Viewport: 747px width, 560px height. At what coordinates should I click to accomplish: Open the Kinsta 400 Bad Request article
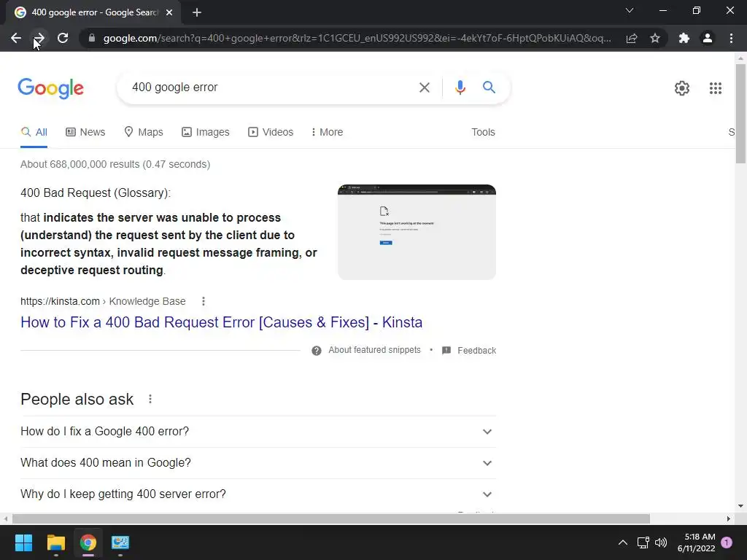coord(222,322)
